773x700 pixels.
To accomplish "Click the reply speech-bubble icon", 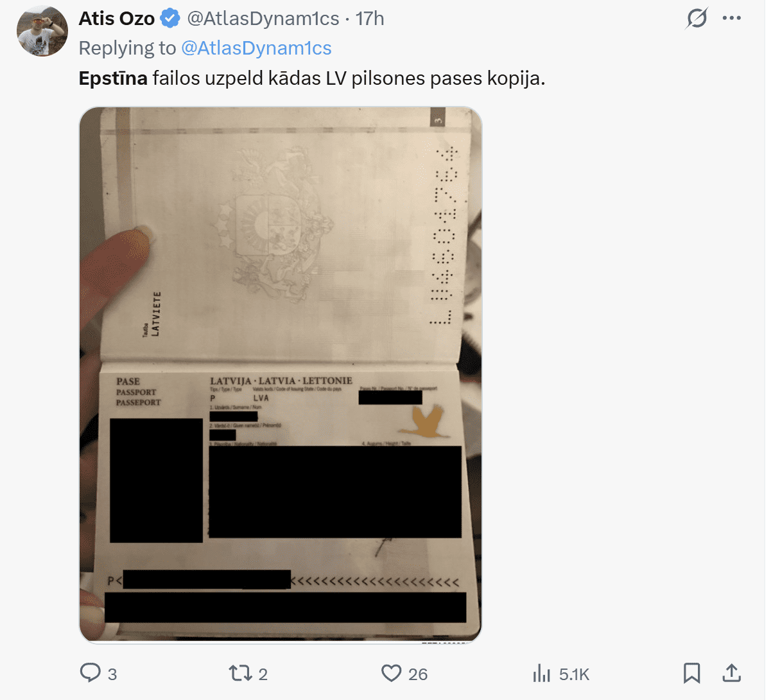I will click(90, 673).
